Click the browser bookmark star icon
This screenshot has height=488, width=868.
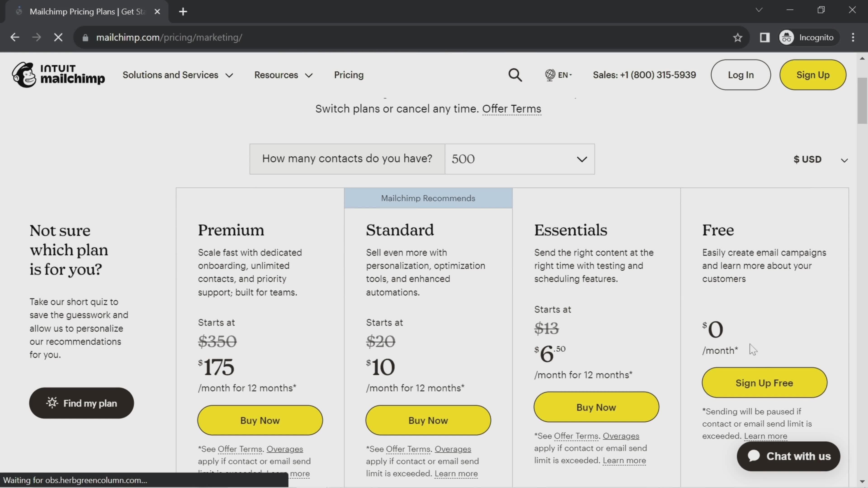tap(738, 37)
